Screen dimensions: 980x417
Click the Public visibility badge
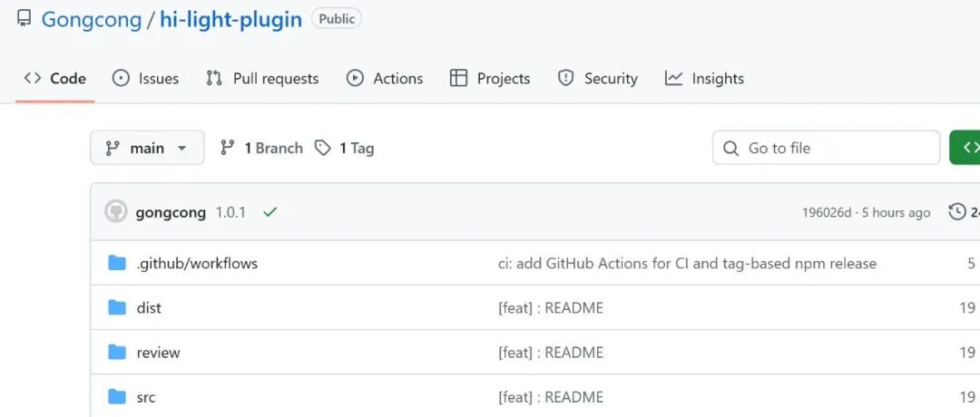tap(337, 19)
